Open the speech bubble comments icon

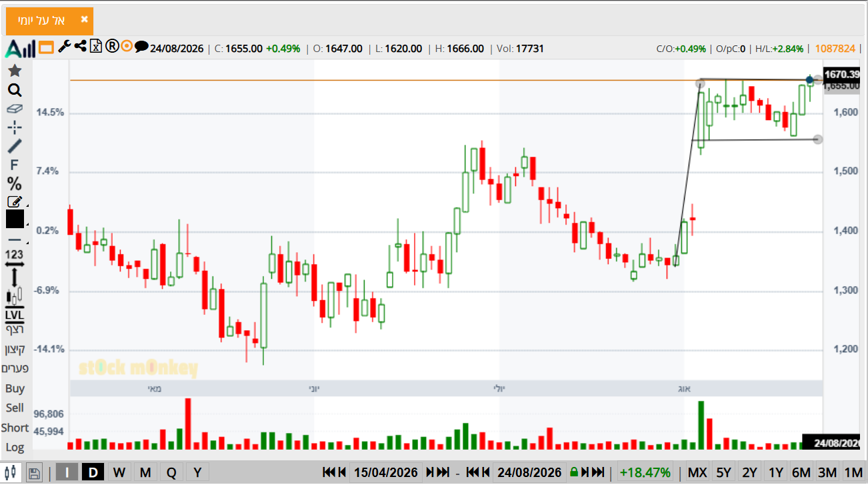(141, 47)
